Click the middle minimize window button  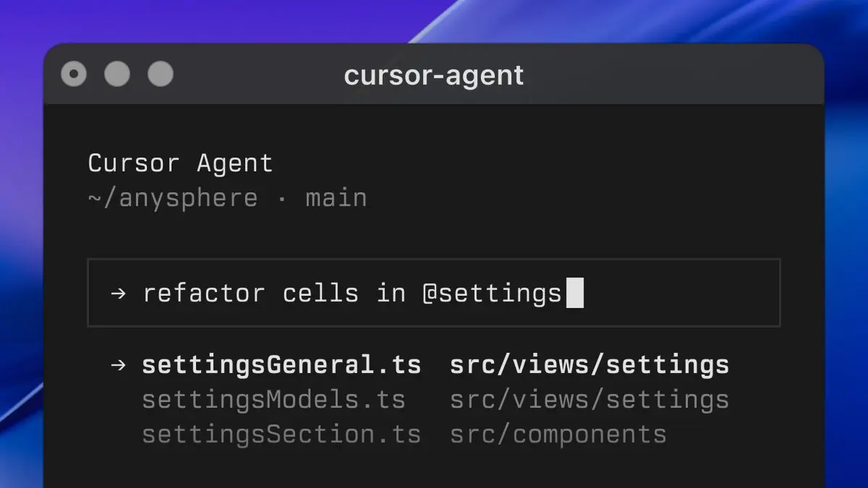pos(117,74)
